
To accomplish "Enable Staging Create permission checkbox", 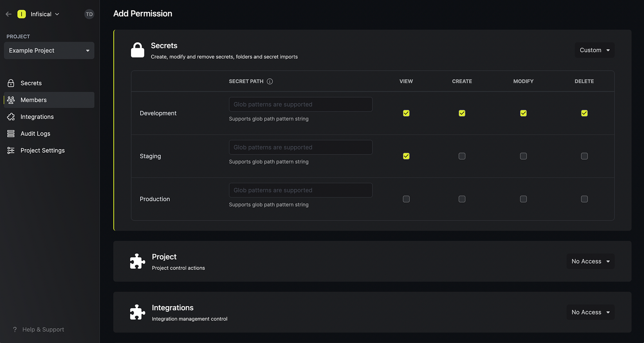I will tap(462, 156).
